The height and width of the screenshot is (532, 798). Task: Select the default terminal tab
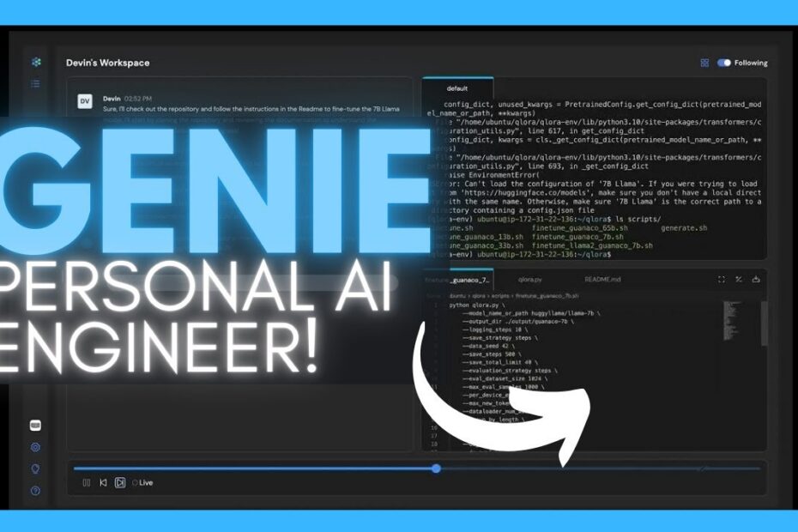457,89
